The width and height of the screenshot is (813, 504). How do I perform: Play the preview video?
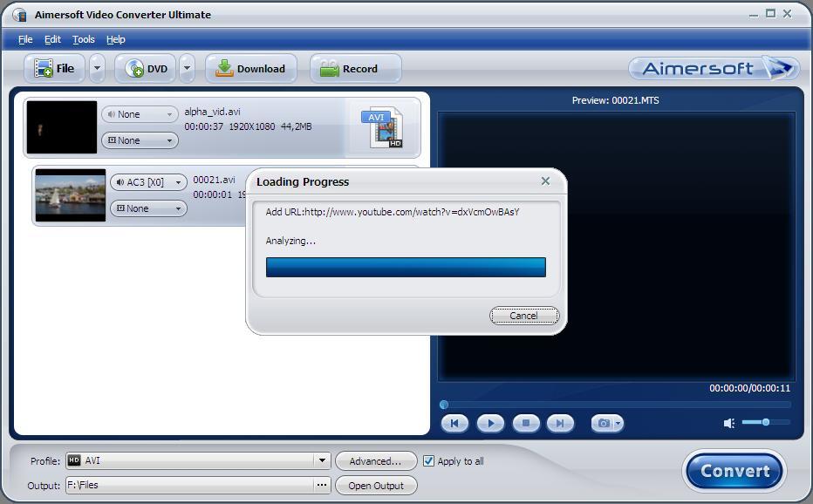490,423
